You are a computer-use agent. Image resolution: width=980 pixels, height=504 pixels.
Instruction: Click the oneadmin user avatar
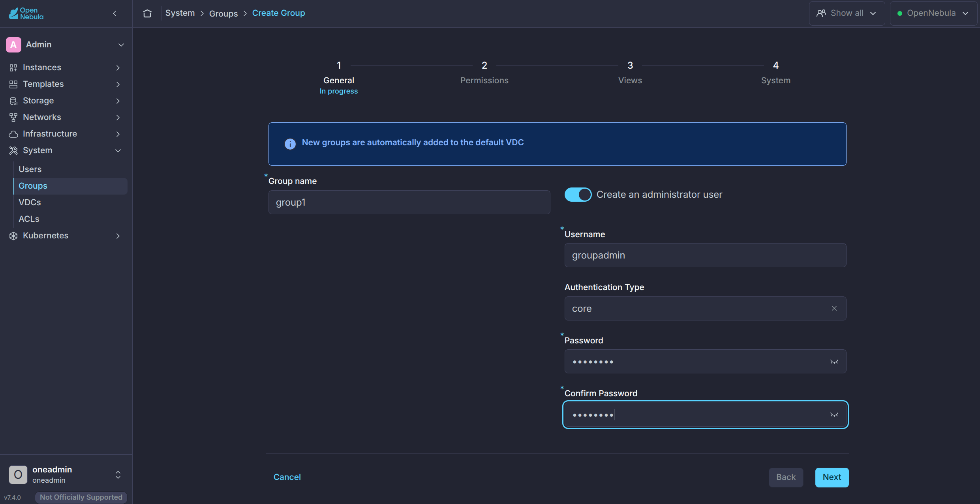(x=18, y=474)
